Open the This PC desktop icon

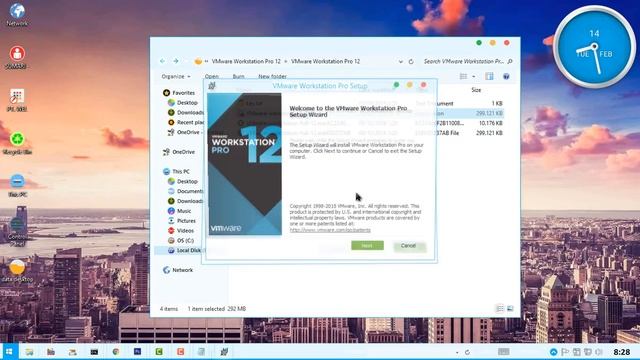pos(17,185)
